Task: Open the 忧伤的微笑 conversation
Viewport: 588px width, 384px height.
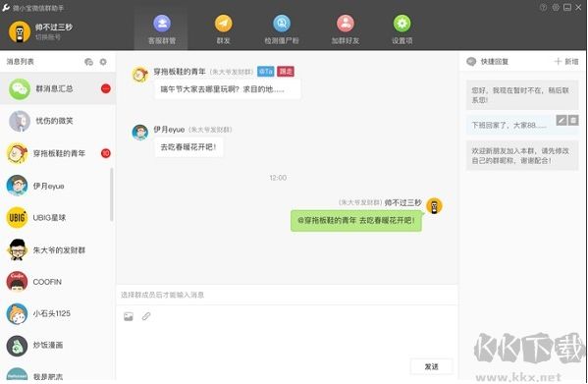Action: tap(58, 121)
